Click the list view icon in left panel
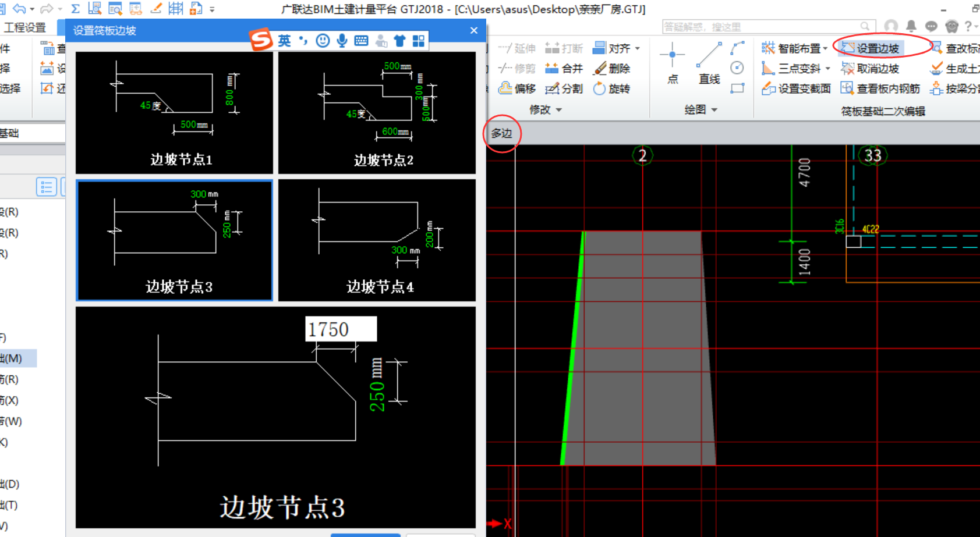 pos(47,187)
